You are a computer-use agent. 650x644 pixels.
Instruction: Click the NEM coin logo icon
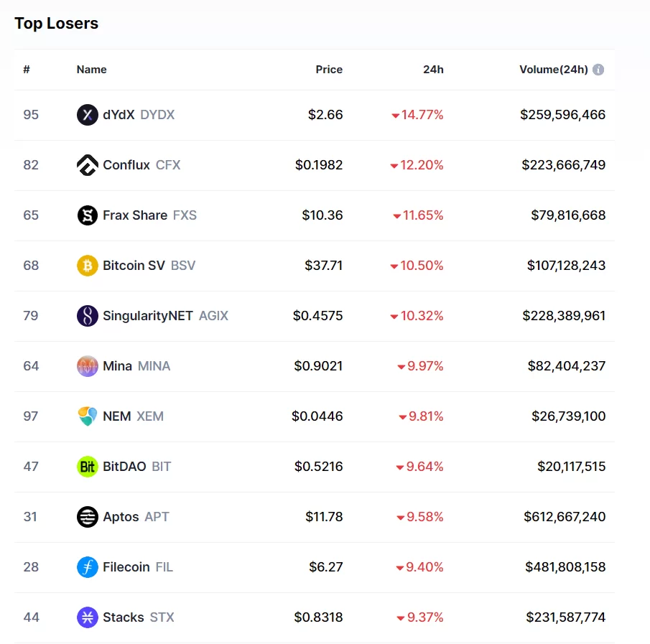point(88,416)
